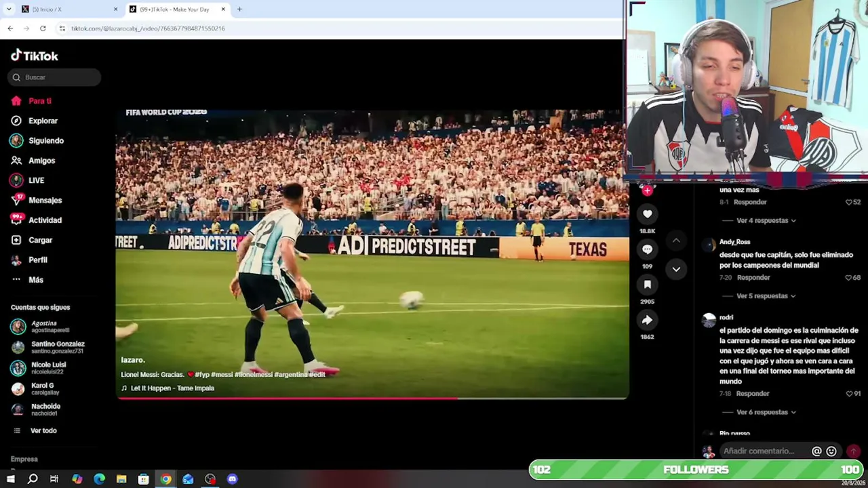The image size is (868, 488).
Task: Open the Amigos page
Action: point(41,161)
